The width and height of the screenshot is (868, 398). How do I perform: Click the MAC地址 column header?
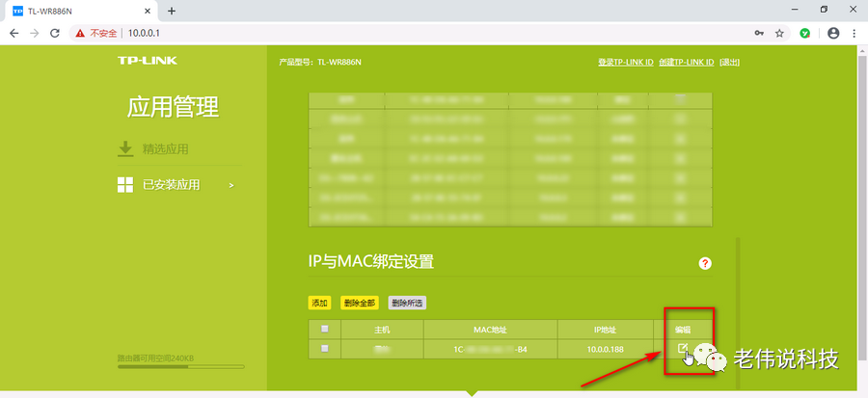click(x=491, y=330)
